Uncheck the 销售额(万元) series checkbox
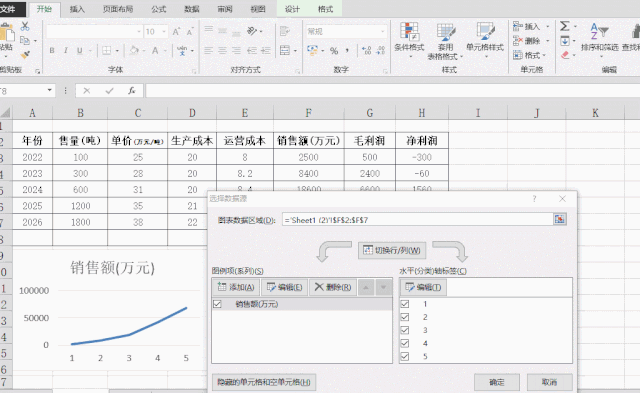Viewport: 640px width, 393px height. 217,304
